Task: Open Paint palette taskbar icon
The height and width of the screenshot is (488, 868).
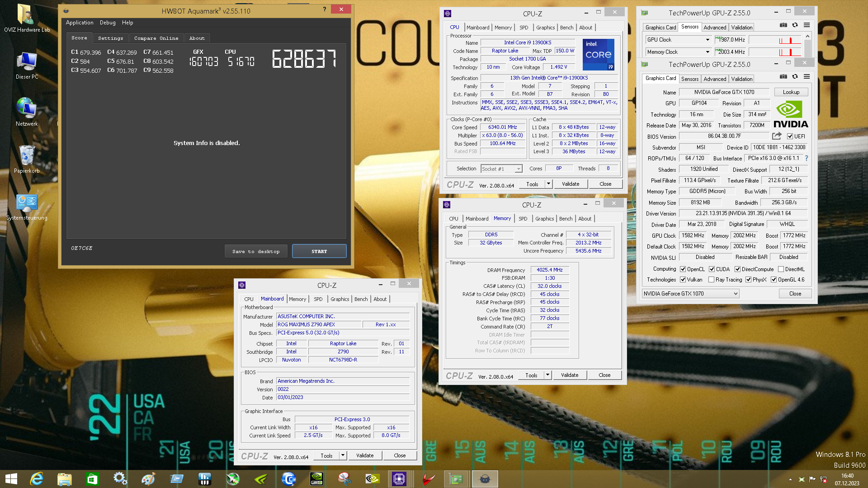Action: click(148, 479)
